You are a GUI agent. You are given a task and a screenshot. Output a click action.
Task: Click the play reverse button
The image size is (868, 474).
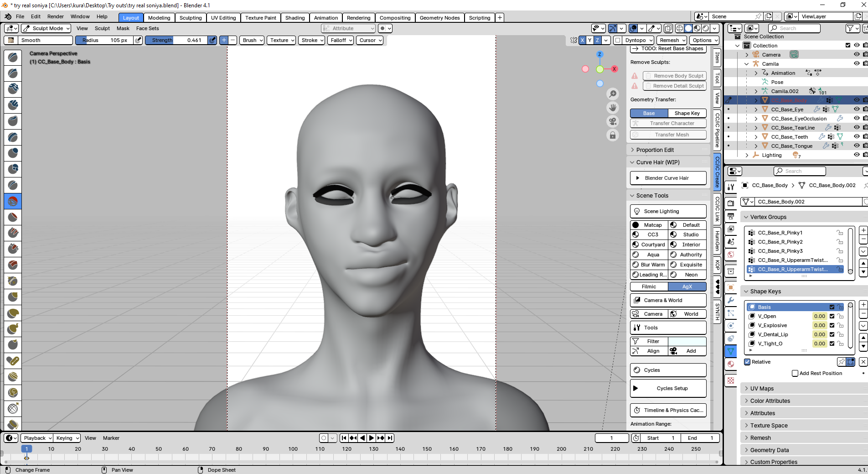[362, 438]
